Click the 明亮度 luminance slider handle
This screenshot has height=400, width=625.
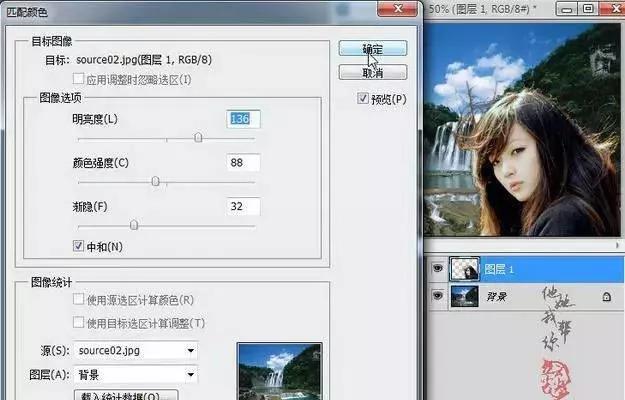pyautogui.click(x=198, y=137)
